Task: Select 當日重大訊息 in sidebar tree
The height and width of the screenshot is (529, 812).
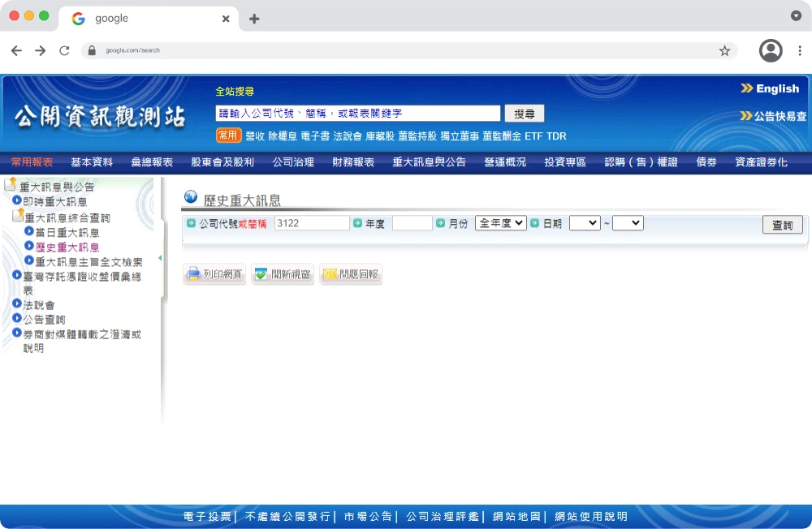Action: [67, 233]
